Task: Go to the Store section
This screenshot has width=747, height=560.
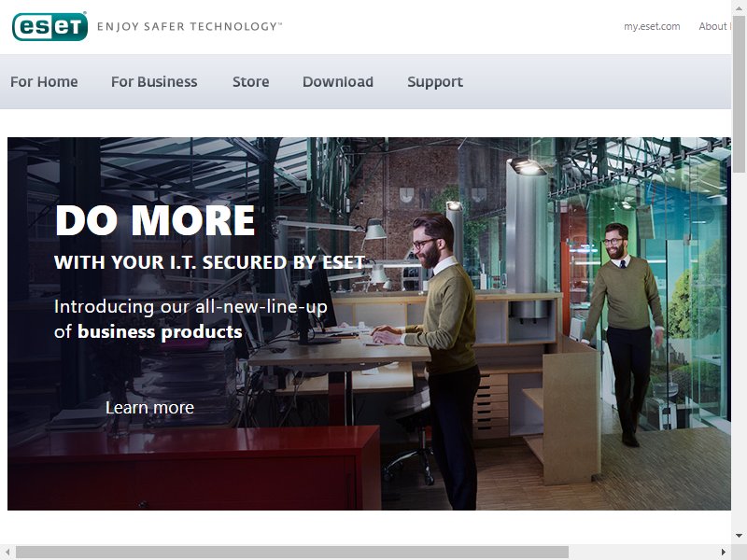Action: pyautogui.click(x=250, y=82)
